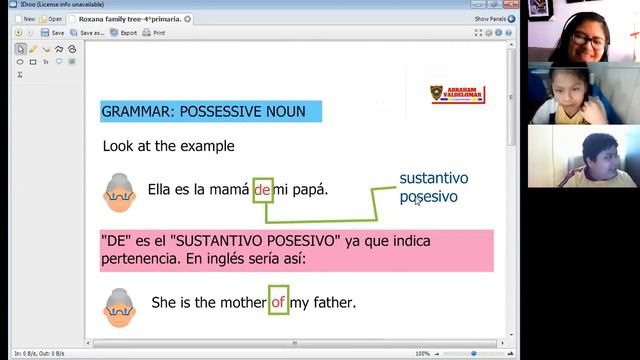The image size is (640, 360).
Task: Click the Export button
Action: [x=124, y=33]
